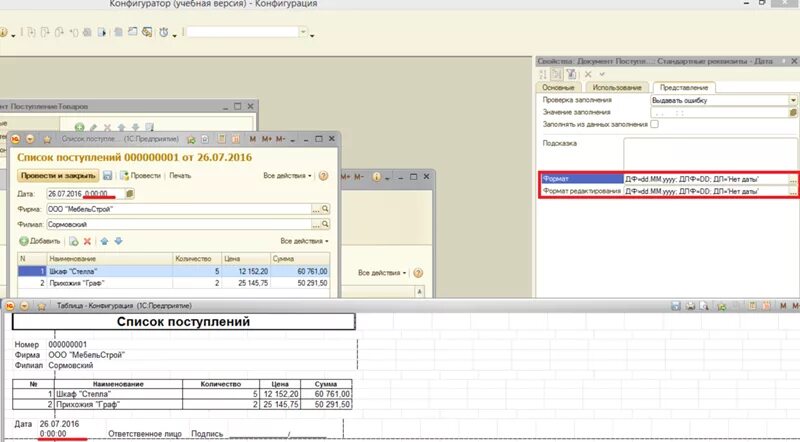The height and width of the screenshot is (442, 800).
Task: Click Провести text button
Action: [x=145, y=176]
